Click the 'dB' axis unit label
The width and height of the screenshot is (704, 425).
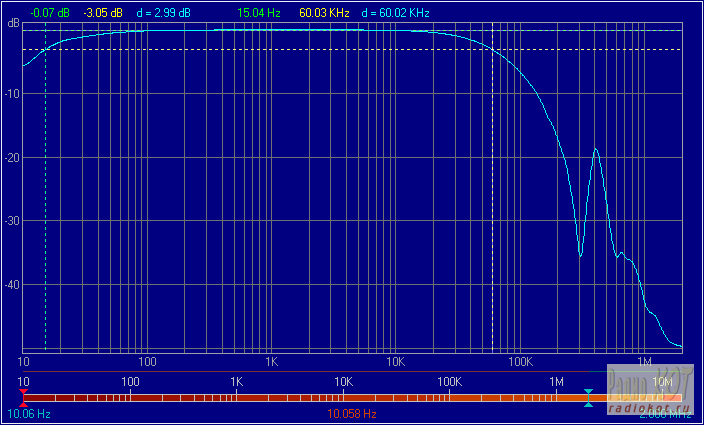[x=13, y=24]
